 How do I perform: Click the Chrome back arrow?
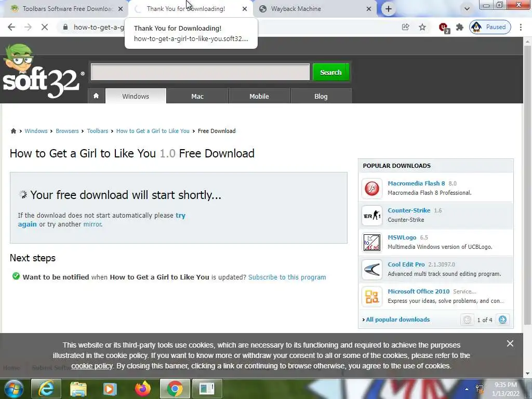(11, 27)
